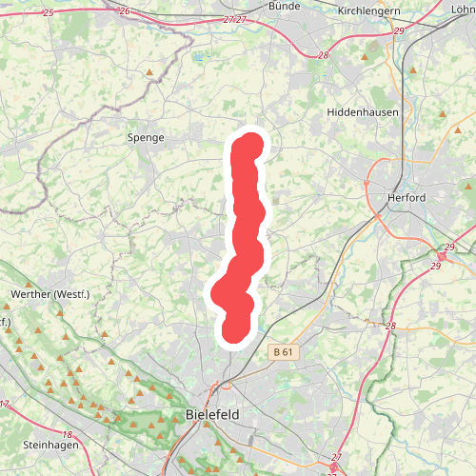Click the motorway exit number 25

tap(49, 13)
